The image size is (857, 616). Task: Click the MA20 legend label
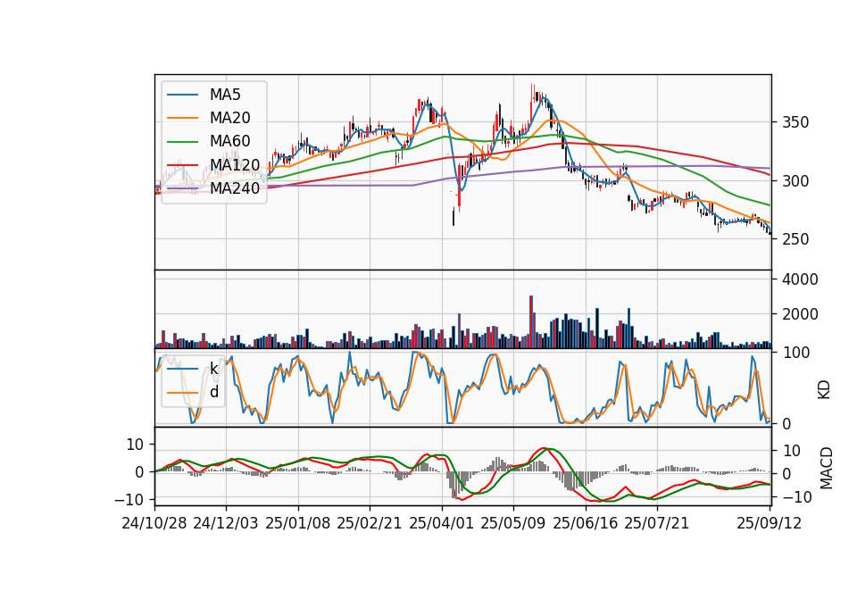click(229, 118)
